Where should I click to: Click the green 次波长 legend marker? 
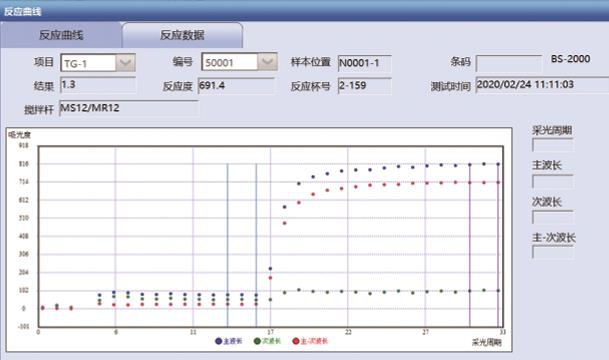[x=257, y=341]
